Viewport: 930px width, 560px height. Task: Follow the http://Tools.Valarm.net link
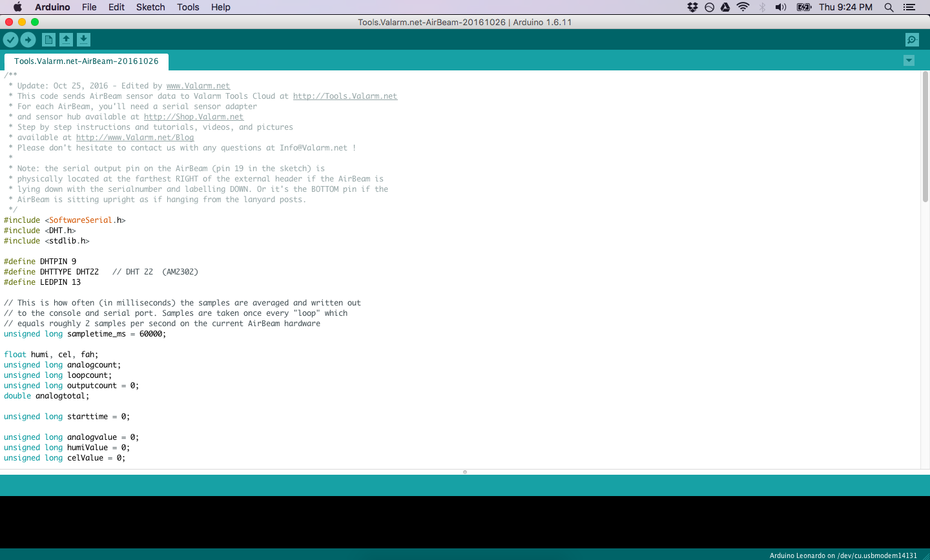[x=345, y=96]
